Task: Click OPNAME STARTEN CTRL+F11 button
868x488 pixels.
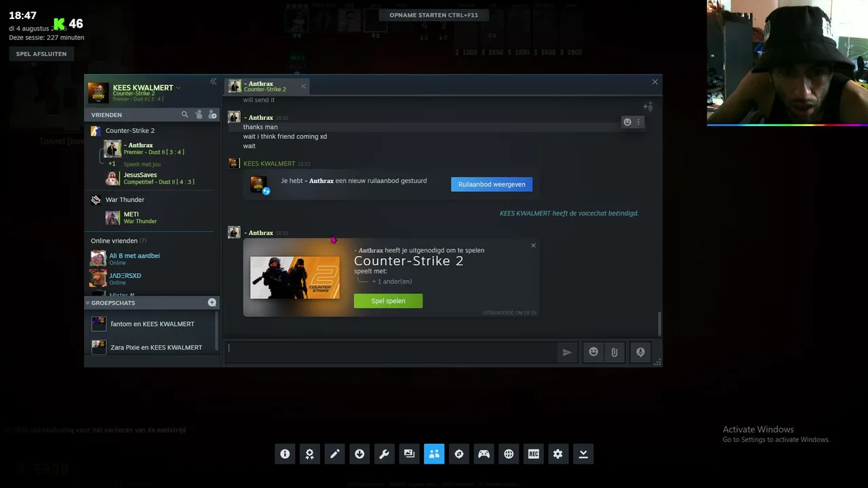Action: pyautogui.click(x=434, y=15)
